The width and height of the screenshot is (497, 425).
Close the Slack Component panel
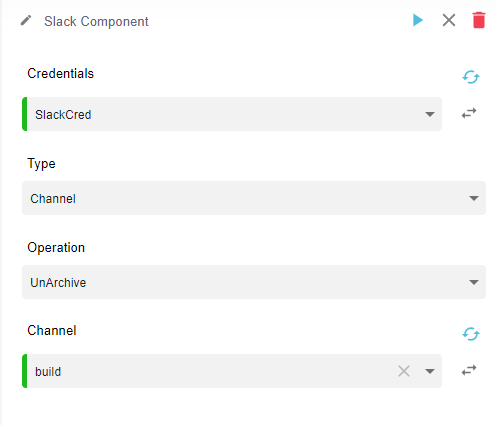pyautogui.click(x=449, y=20)
